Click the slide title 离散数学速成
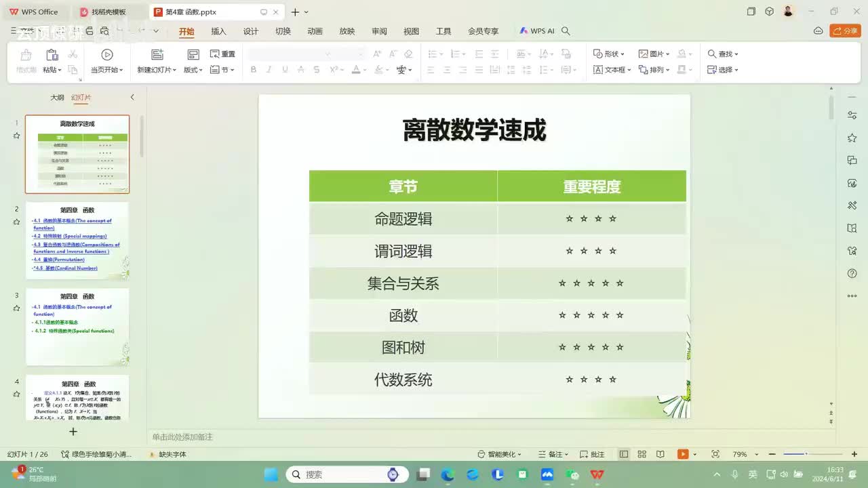Viewport: 868px width, 488px height. 474,130
